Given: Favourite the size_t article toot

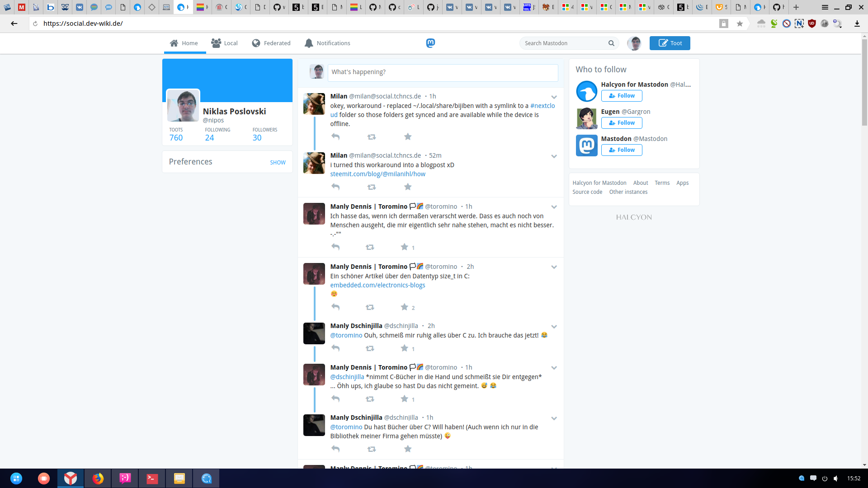Looking at the screenshot, I should click(405, 307).
